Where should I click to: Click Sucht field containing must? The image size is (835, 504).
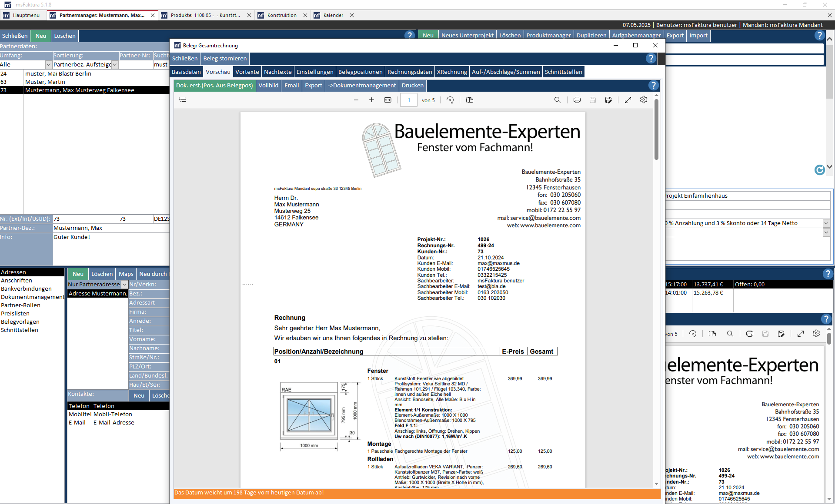point(161,64)
